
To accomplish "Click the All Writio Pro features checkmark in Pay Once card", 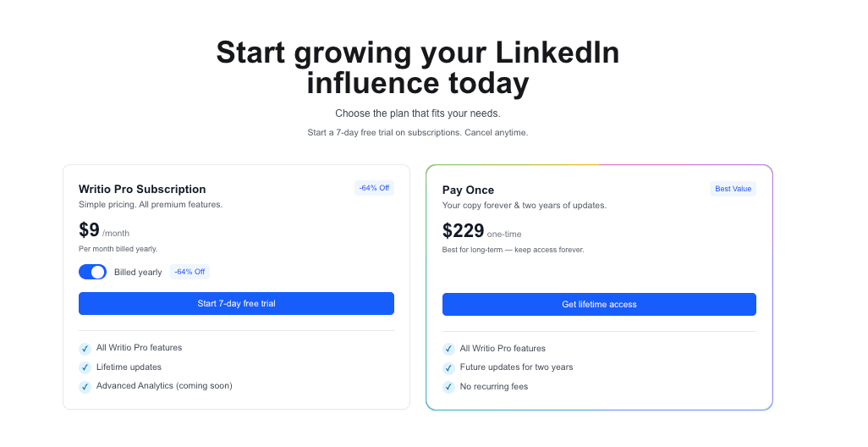I will click(448, 350).
